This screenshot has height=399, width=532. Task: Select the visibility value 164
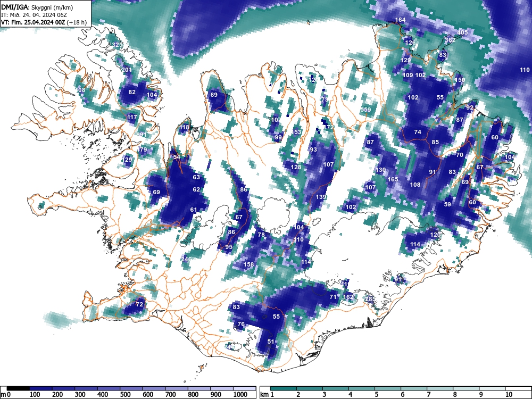tap(401, 20)
